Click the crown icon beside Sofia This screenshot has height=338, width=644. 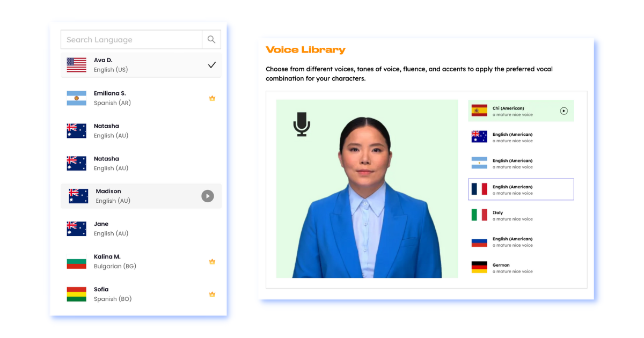pyautogui.click(x=212, y=295)
